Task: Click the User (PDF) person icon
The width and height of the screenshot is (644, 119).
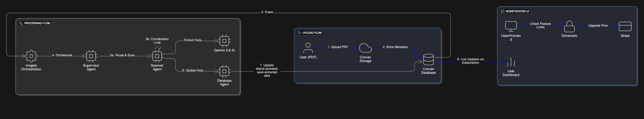Action: (x=308, y=48)
